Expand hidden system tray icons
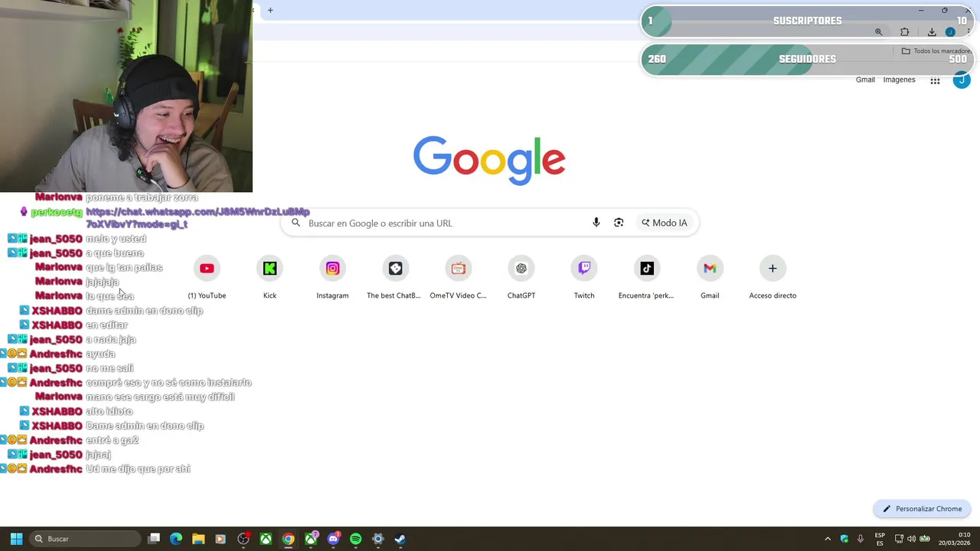 (x=828, y=539)
